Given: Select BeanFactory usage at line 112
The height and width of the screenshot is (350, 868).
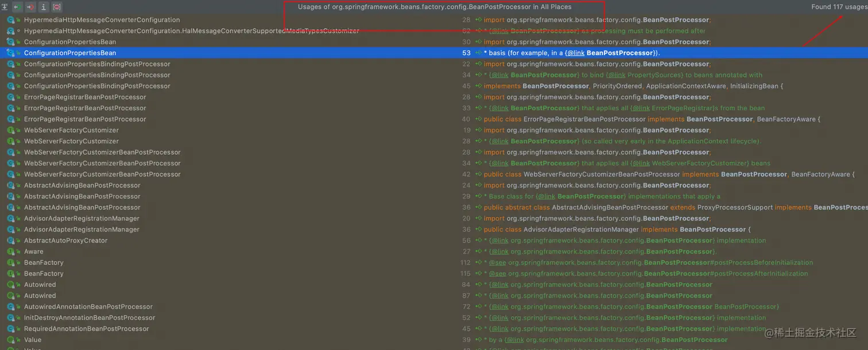Looking at the screenshot, I should coord(434,263).
